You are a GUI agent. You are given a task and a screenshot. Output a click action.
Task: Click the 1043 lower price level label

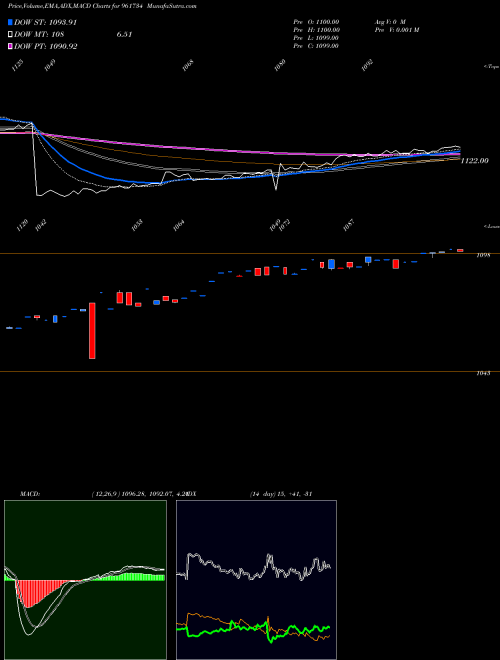[x=483, y=373]
